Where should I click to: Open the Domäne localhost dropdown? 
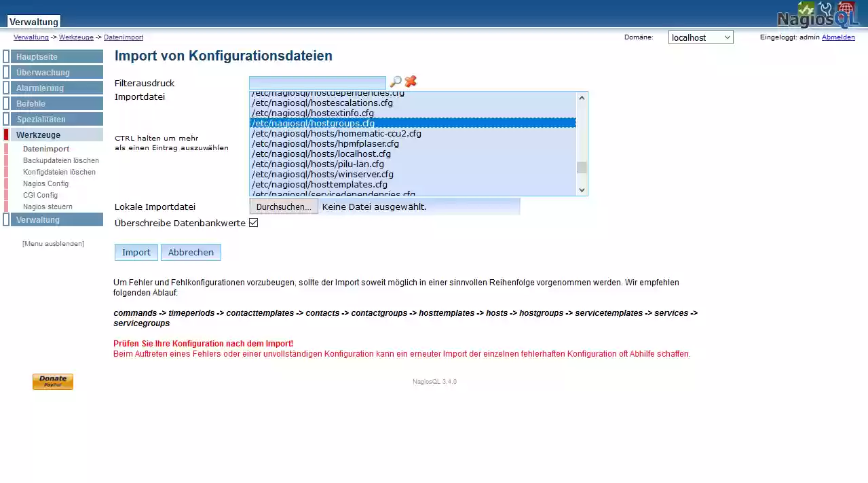click(700, 38)
